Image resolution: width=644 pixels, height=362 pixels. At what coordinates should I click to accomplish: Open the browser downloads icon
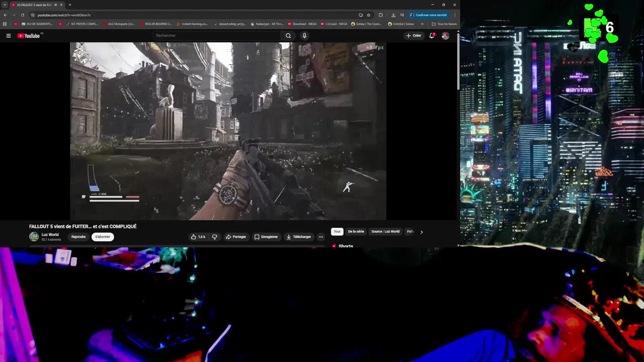point(393,15)
